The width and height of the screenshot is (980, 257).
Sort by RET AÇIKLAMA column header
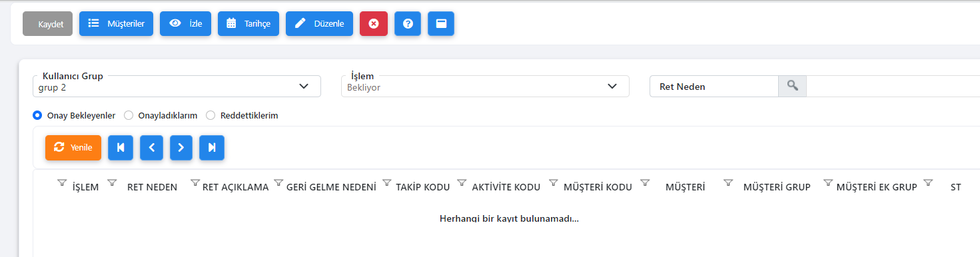pyautogui.click(x=235, y=187)
